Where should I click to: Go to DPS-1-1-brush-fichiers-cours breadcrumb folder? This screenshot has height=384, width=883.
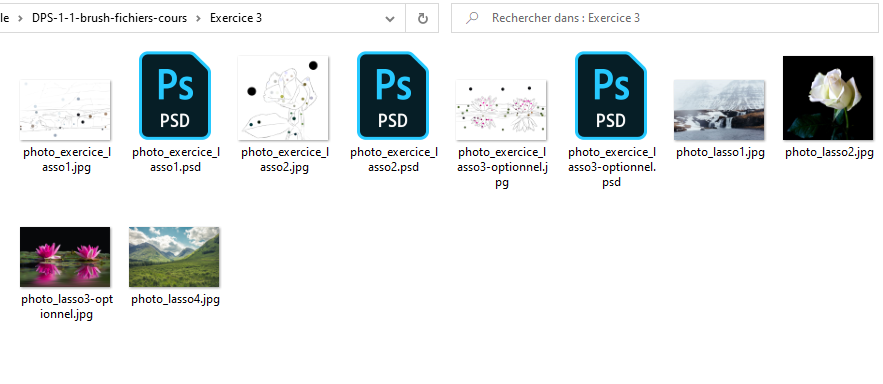coord(109,18)
